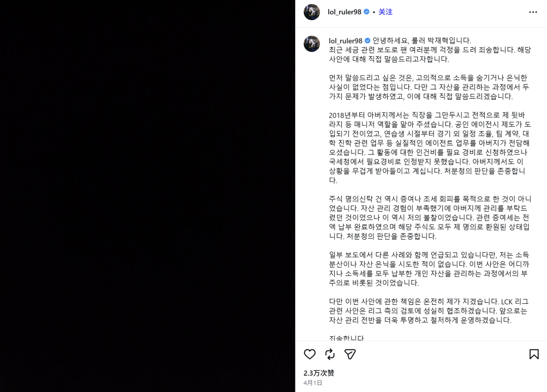
Task: Click the caption paragraph mentioning LCK 리그
Action: coord(429,311)
